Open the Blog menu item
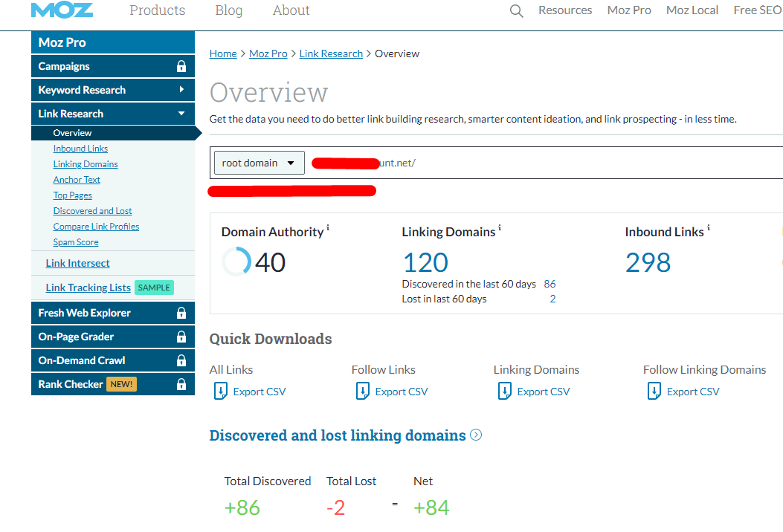 (228, 10)
